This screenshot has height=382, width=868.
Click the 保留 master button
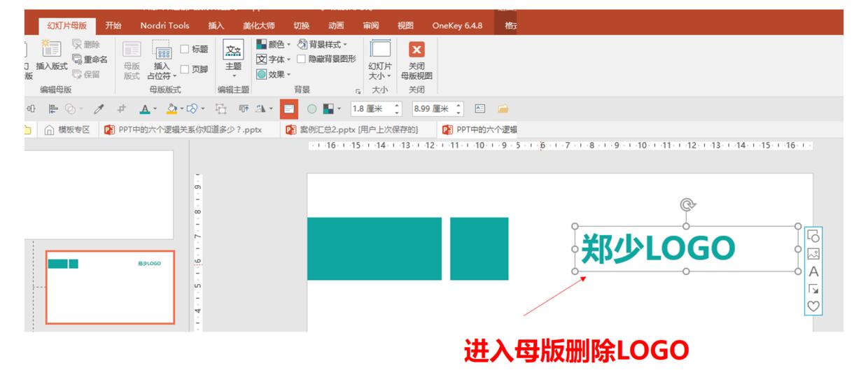pos(86,74)
